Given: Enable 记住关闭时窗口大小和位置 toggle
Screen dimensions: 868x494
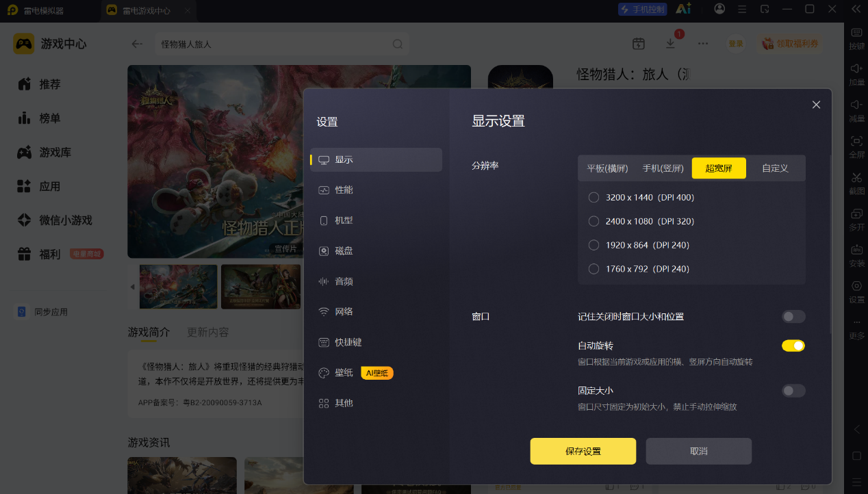Looking at the screenshot, I should point(793,317).
